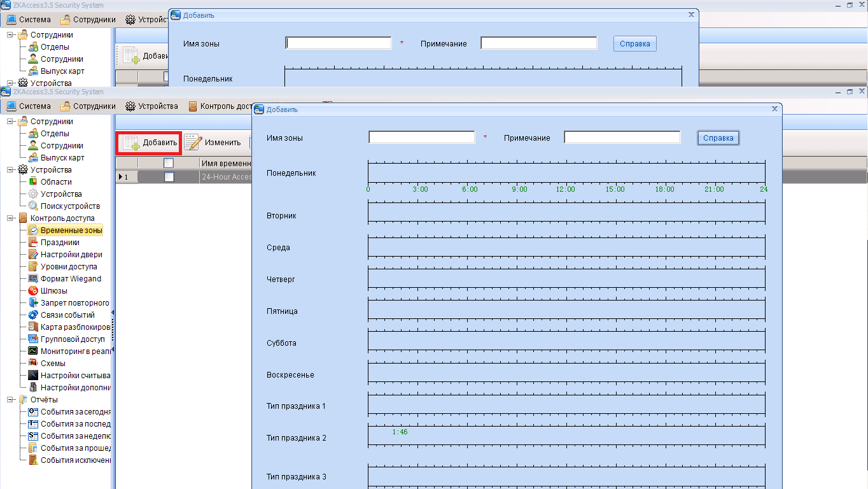
Task: Tick the checkbox in the 24-Hour Access row
Action: pyautogui.click(x=169, y=177)
